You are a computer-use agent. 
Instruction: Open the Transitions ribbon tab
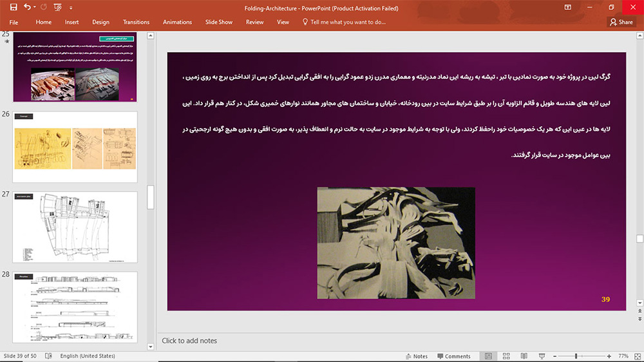click(x=136, y=22)
